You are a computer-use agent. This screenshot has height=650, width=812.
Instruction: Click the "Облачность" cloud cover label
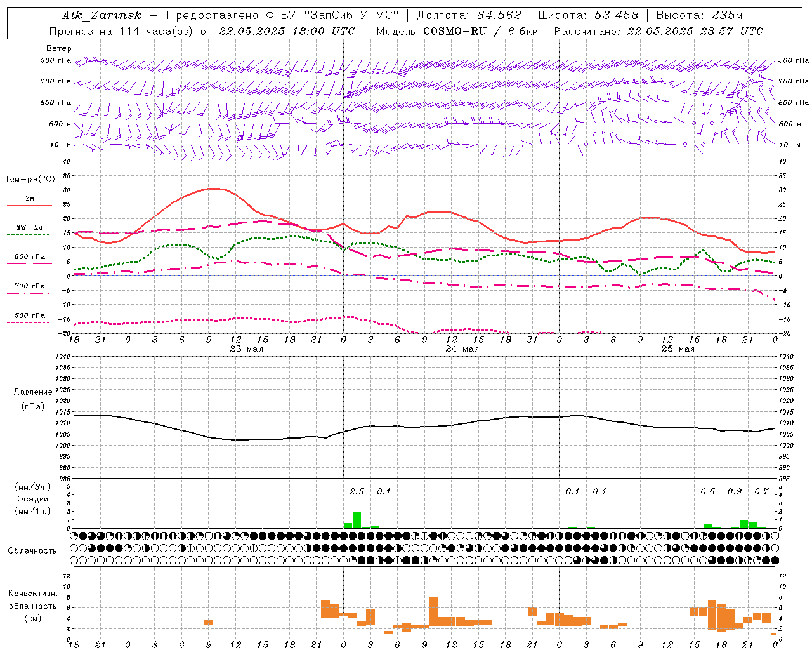coord(32,551)
